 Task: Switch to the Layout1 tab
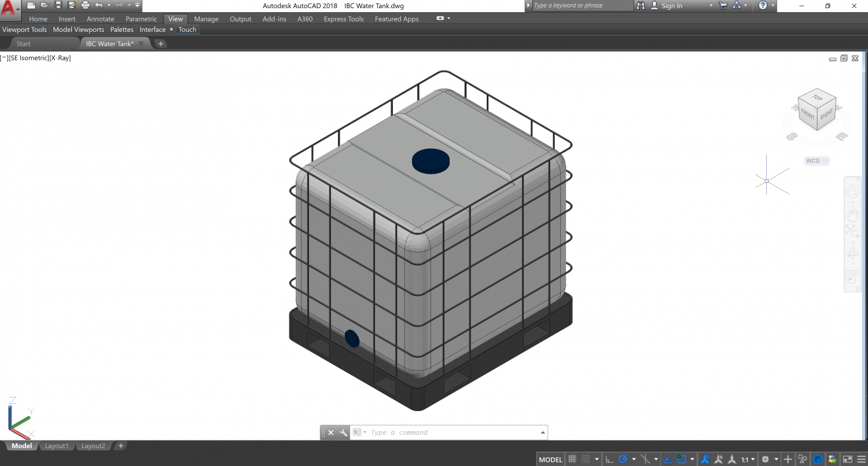[56, 446]
